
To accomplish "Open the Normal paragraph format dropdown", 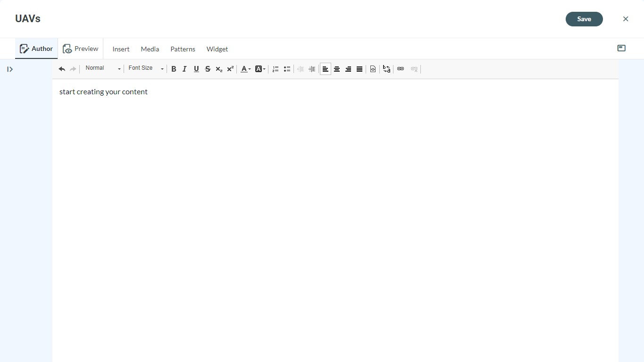I will pyautogui.click(x=102, y=68).
